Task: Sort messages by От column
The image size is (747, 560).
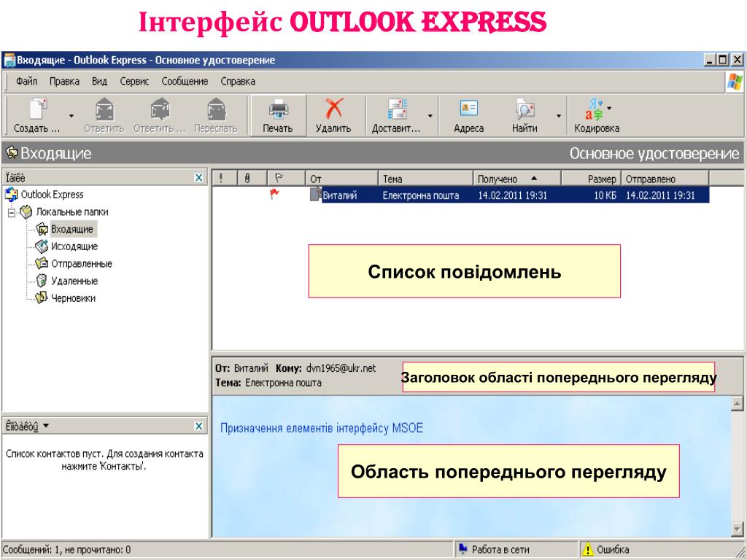Action: [x=341, y=179]
